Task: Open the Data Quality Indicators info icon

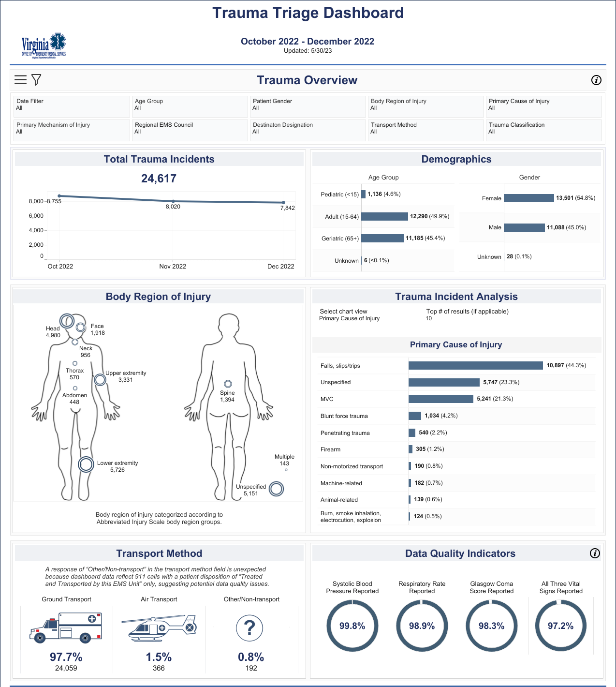Action: [595, 553]
